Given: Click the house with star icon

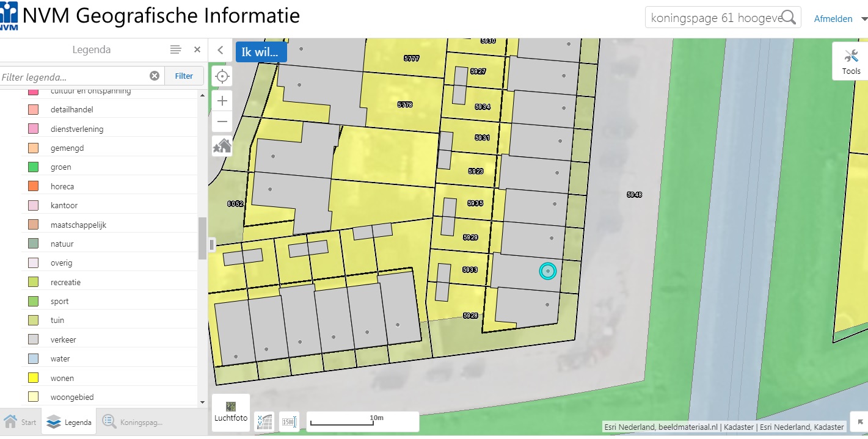Looking at the screenshot, I should pyautogui.click(x=222, y=146).
